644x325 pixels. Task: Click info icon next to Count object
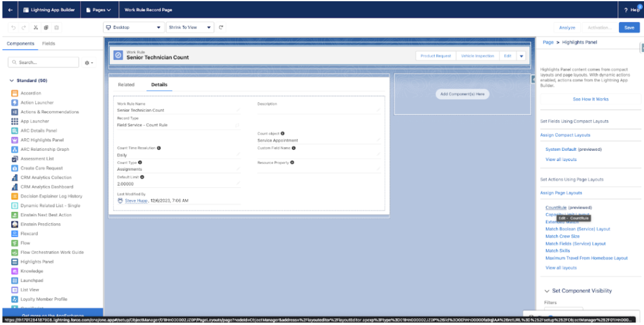pos(282,133)
